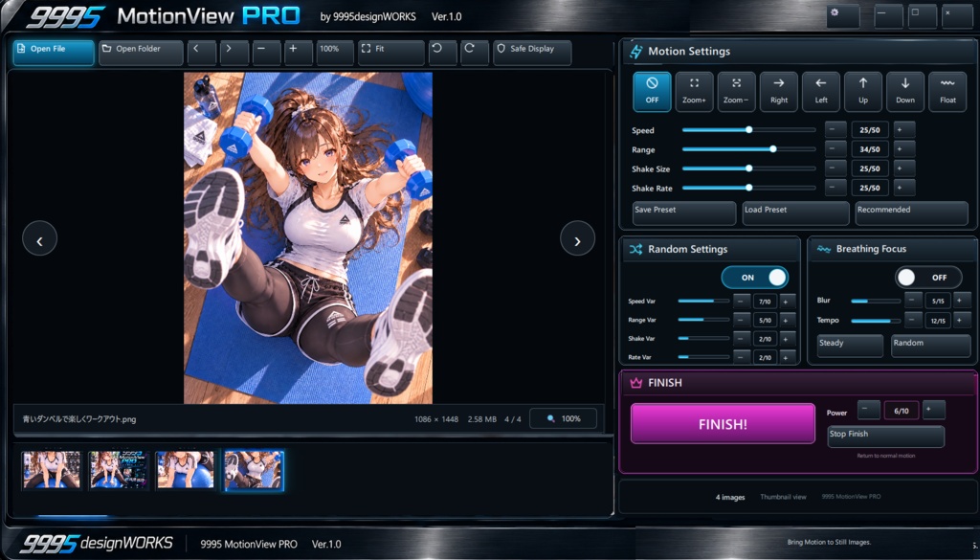
Task: Increase FINISH Power value
Action: [x=934, y=410]
